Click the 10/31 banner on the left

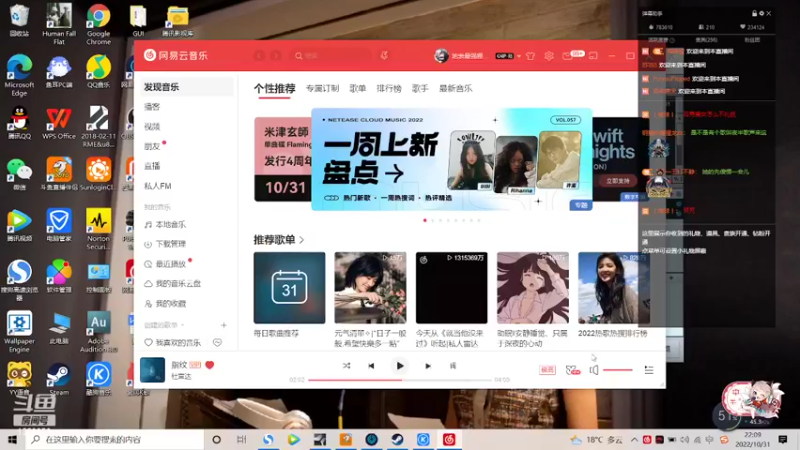[x=283, y=159]
